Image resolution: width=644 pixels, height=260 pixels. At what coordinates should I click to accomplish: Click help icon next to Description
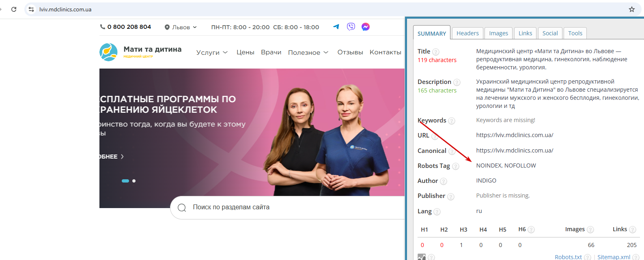pyautogui.click(x=457, y=82)
